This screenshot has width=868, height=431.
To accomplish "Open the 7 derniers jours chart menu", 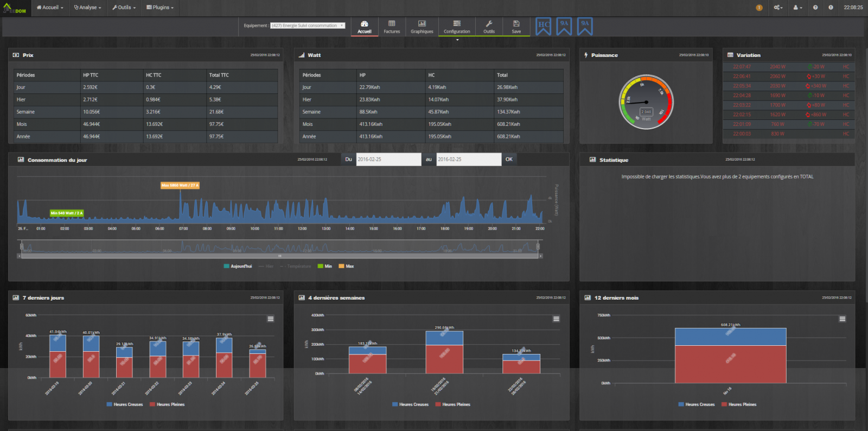I will pyautogui.click(x=270, y=319).
